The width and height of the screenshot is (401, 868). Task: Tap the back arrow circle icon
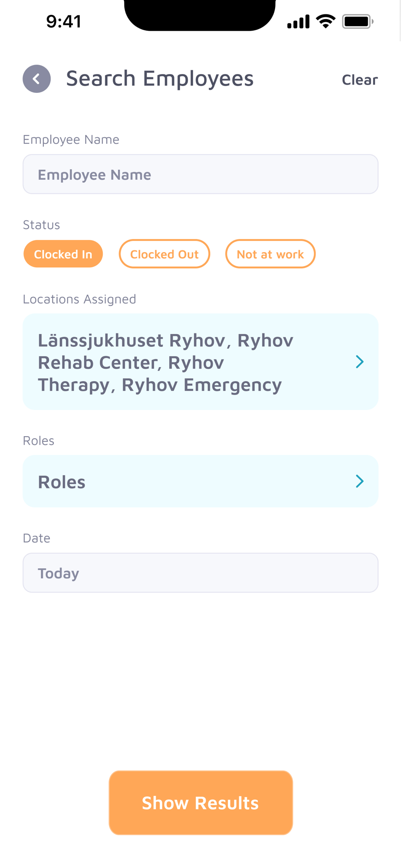pos(37,79)
